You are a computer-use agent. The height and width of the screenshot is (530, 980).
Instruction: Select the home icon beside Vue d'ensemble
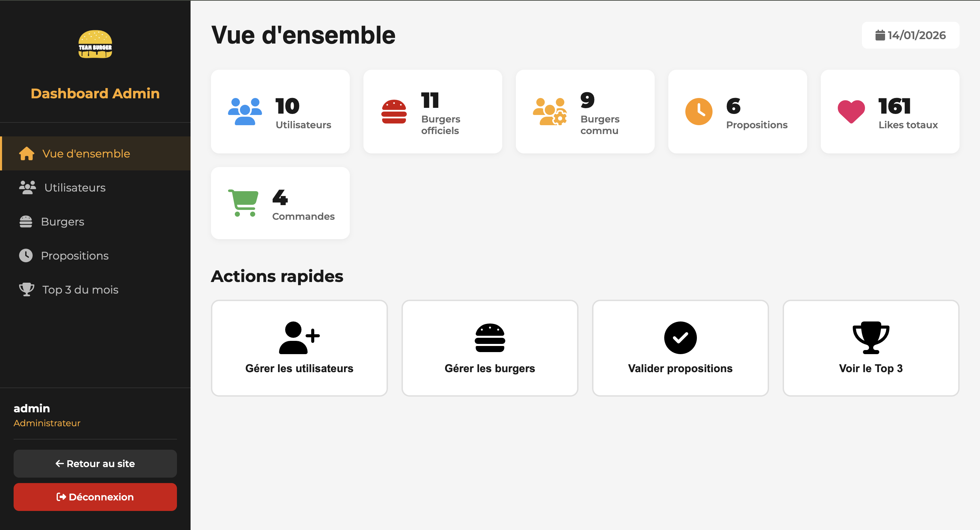point(26,153)
